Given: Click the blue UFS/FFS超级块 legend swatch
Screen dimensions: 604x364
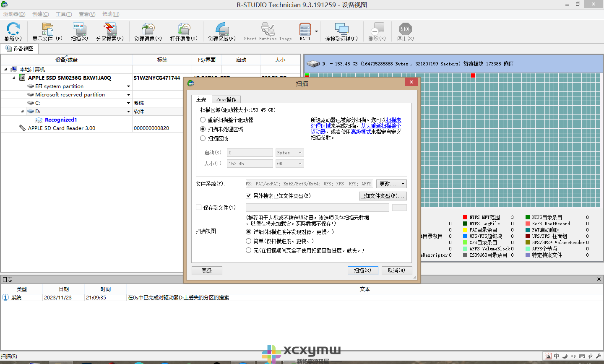Looking at the screenshot, I should click(x=465, y=236).
